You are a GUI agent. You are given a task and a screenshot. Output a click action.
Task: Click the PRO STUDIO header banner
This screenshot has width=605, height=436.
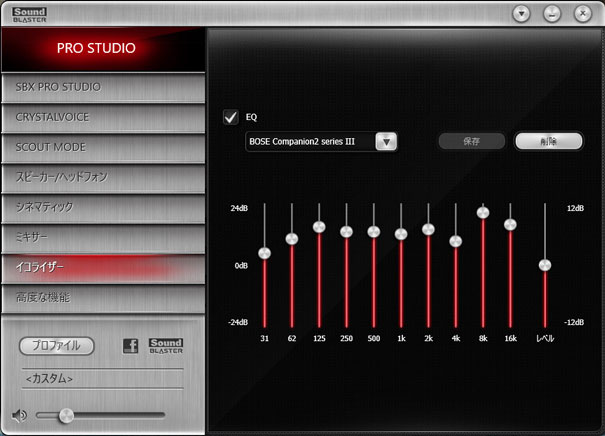point(103,49)
